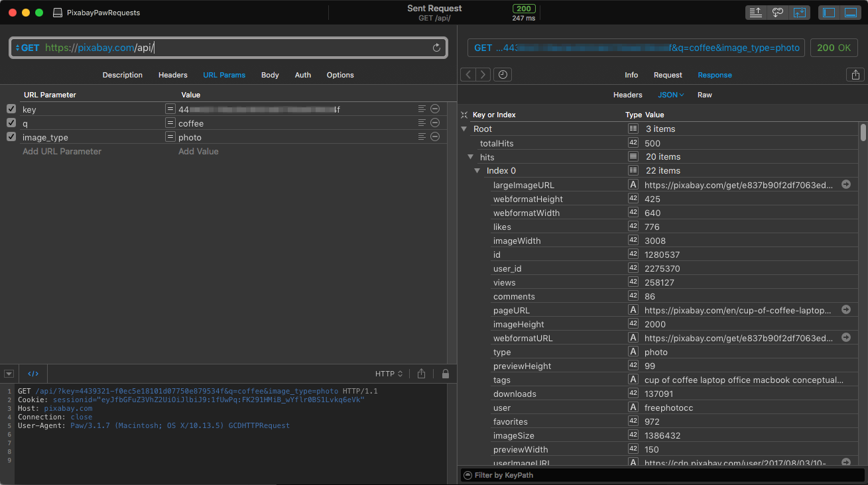Click the share icon above response tree
The width and height of the screenshot is (868, 485).
point(855,75)
